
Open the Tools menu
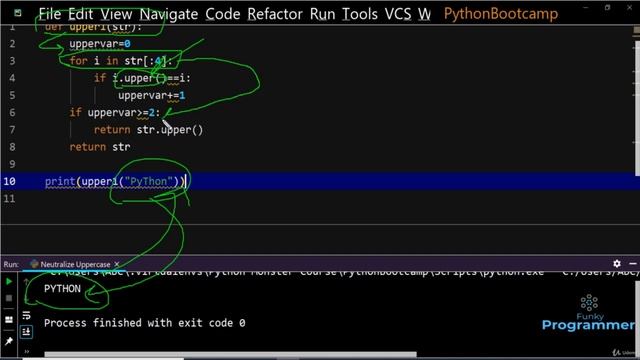[x=360, y=14]
